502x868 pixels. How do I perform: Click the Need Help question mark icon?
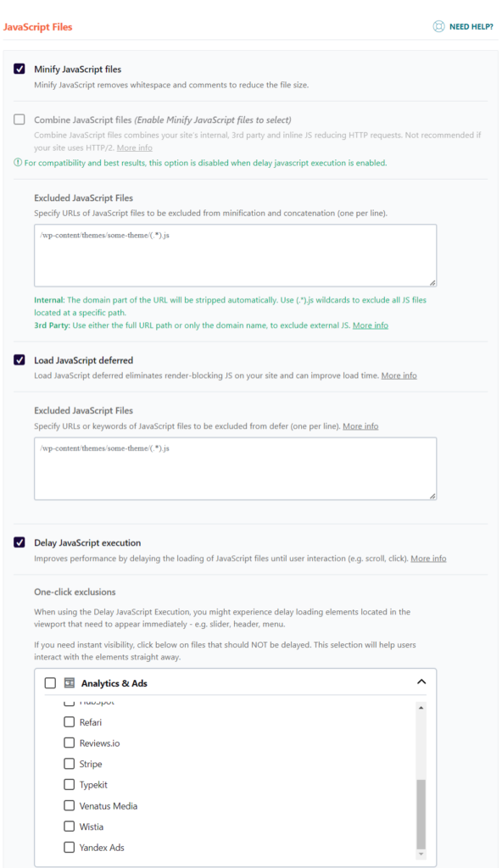click(438, 26)
